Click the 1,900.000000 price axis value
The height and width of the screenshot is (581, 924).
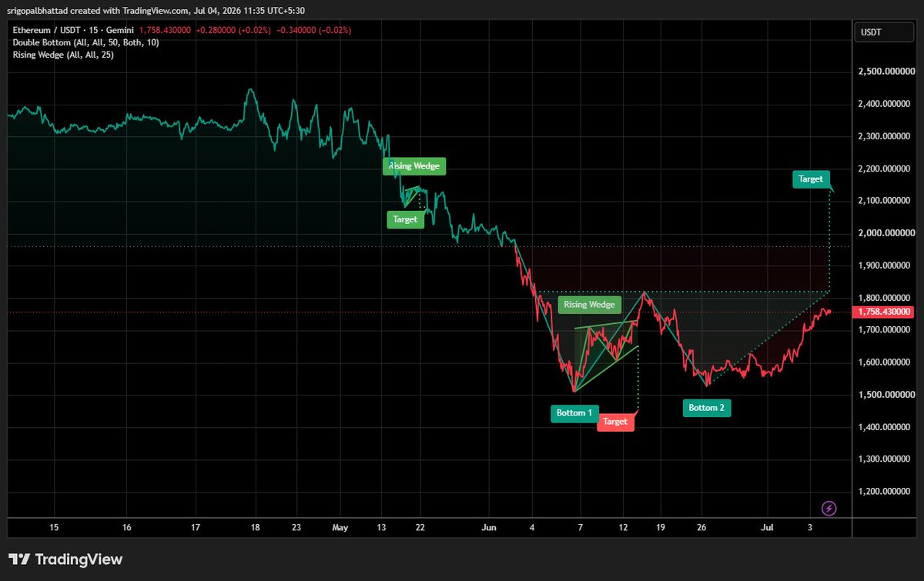885,265
